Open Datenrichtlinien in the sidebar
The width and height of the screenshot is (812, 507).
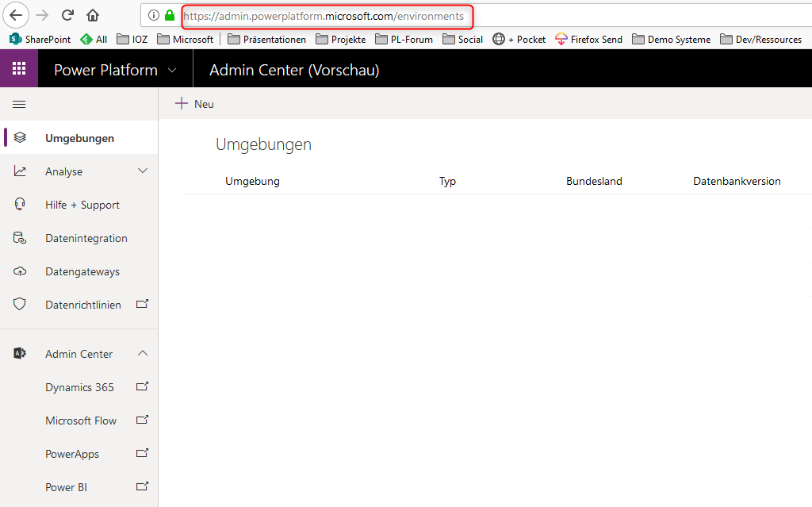(x=79, y=305)
